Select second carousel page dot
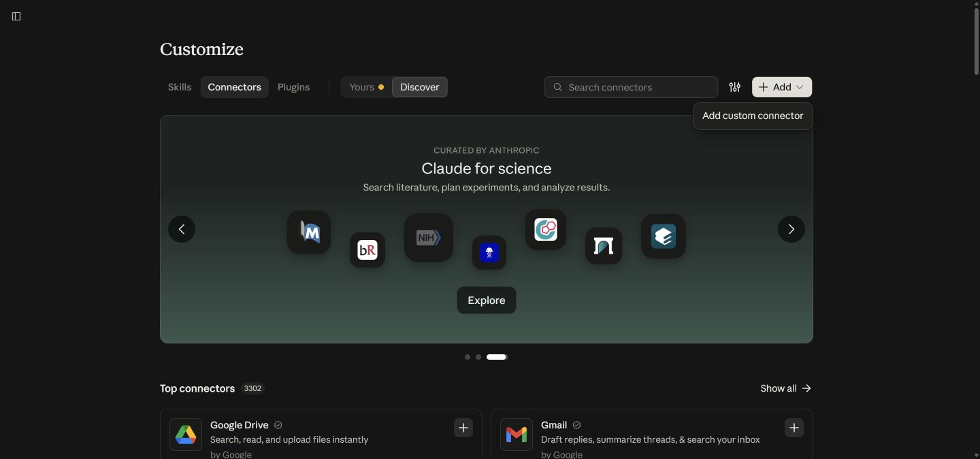This screenshot has height=459, width=980. pos(478,357)
